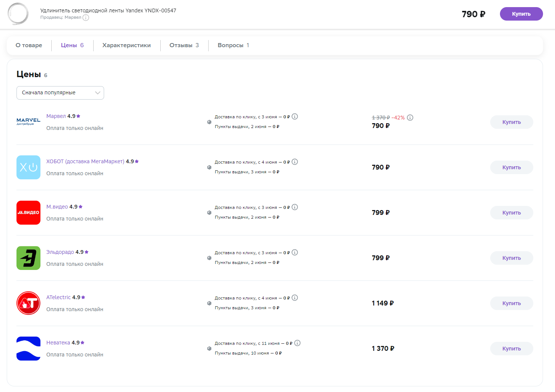
Task: Click the Эльдорадо store logo
Action: coord(28,258)
